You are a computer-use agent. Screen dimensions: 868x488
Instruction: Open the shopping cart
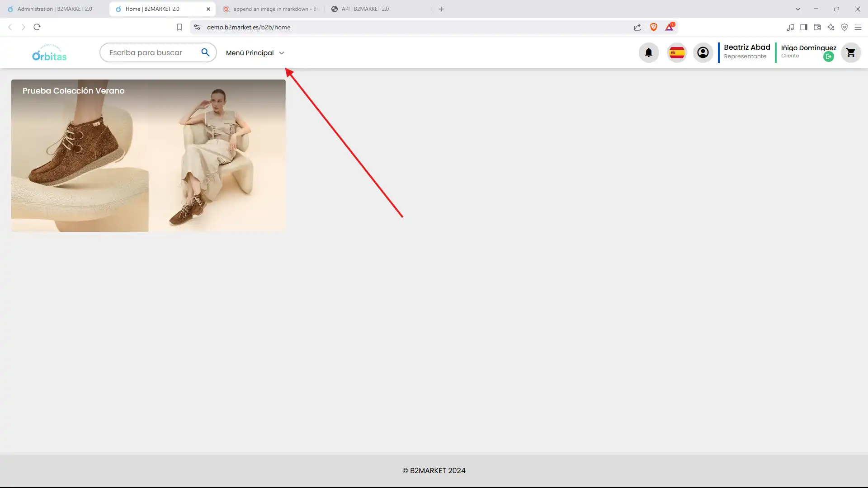(850, 53)
